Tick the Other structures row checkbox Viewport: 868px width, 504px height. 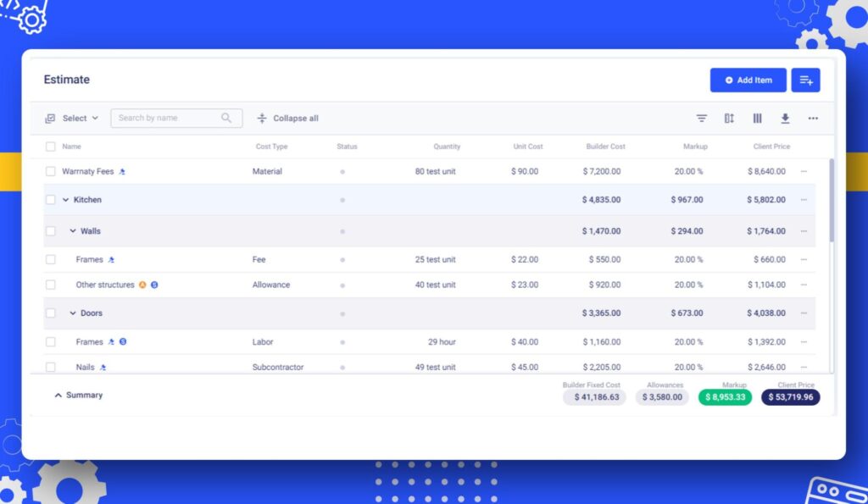50,285
